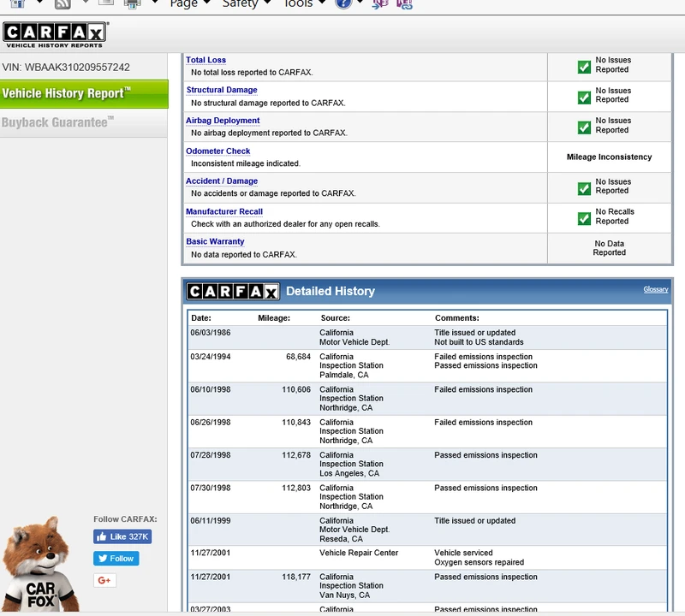Click the Reseda, CA source text
Viewport: 685px width, 616px height.
[x=341, y=539]
